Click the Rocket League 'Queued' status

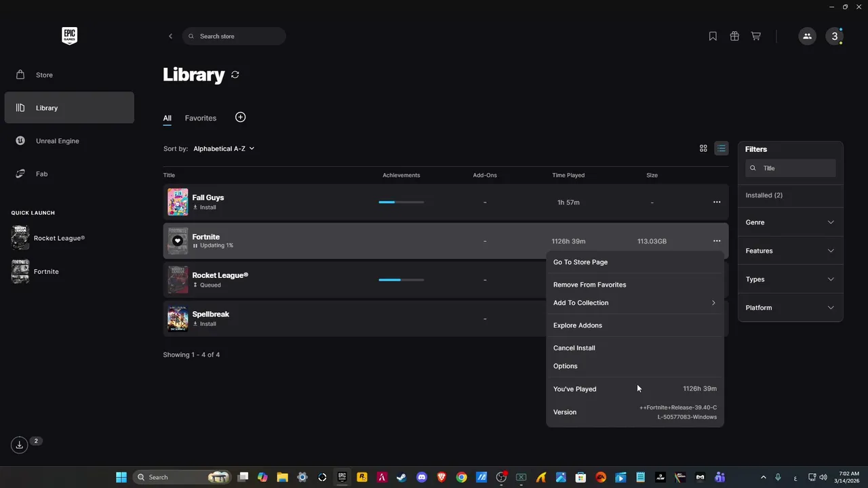[207, 285]
